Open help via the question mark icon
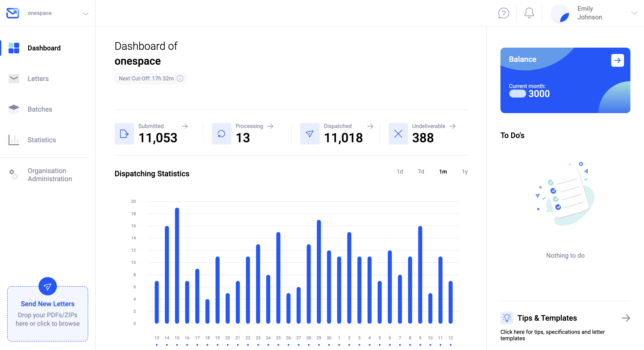 click(x=503, y=13)
